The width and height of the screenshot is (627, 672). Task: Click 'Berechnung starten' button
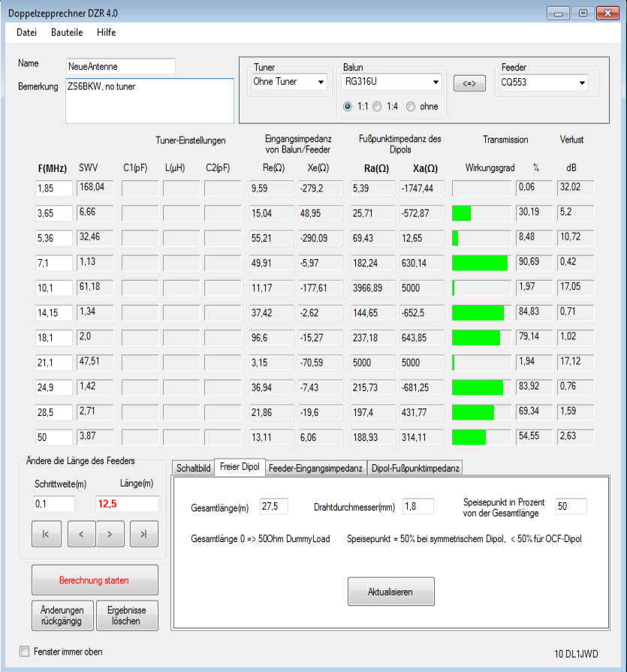click(x=95, y=580)
